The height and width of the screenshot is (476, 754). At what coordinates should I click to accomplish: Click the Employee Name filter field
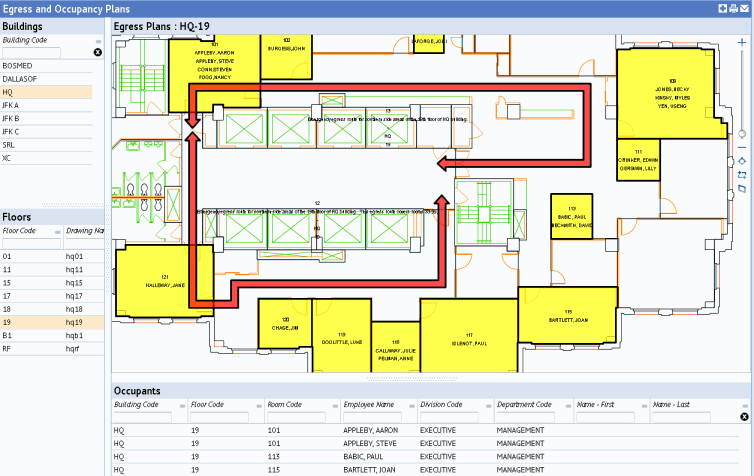click(371, 417)
